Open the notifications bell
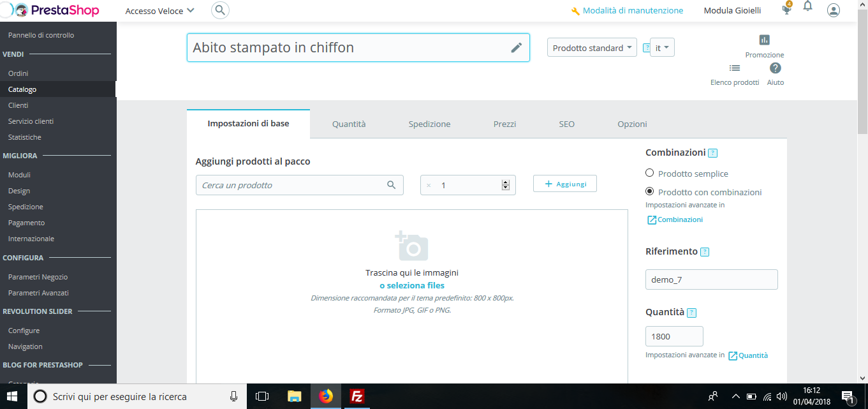 click(807, 7)
